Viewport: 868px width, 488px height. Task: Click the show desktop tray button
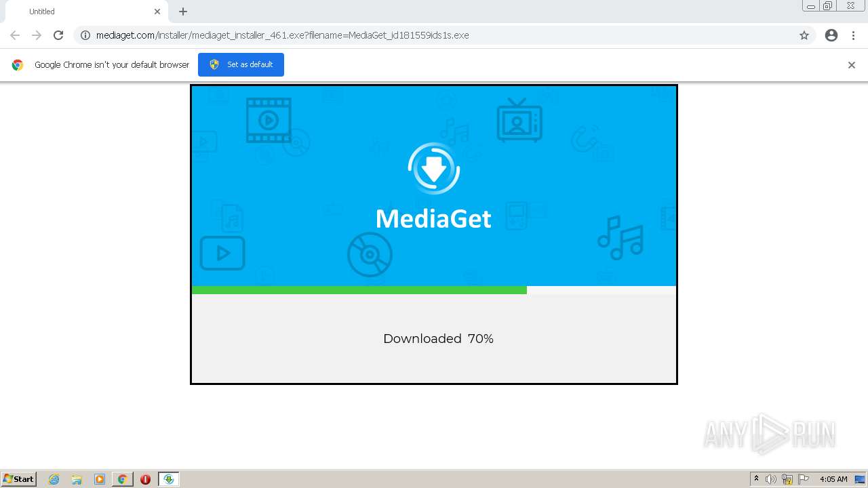[860, 479]
